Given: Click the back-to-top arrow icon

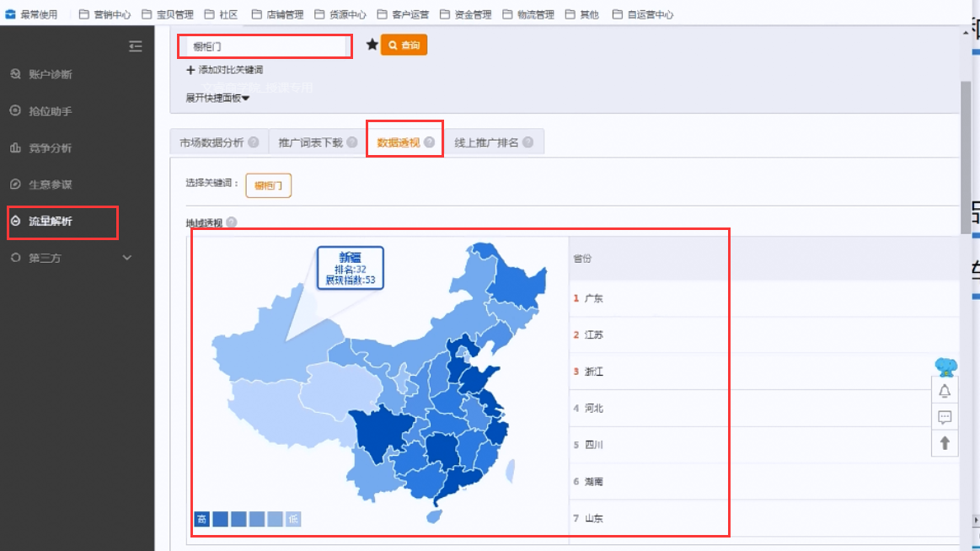Looking at the screenshot, I should click(x=945, y=442).
